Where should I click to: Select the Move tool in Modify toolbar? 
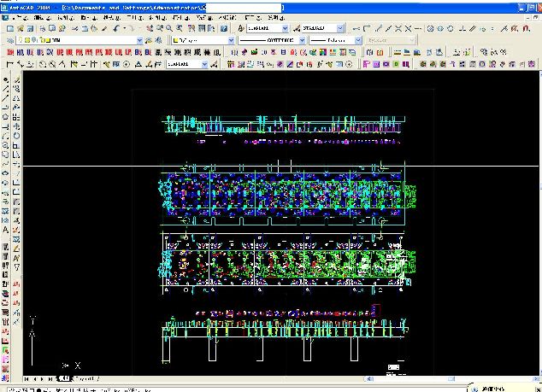[x=16, y=126]
